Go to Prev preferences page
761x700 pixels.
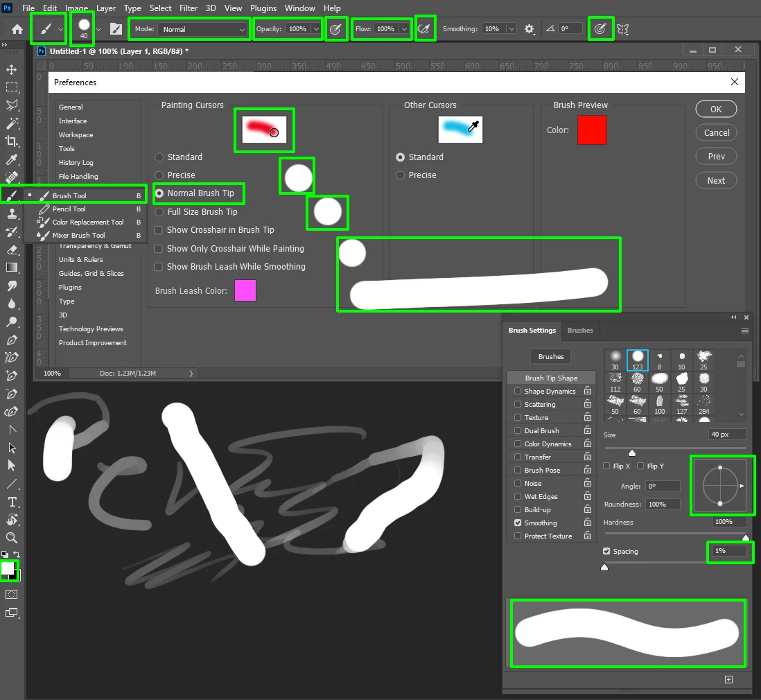(x=716, y=157)
